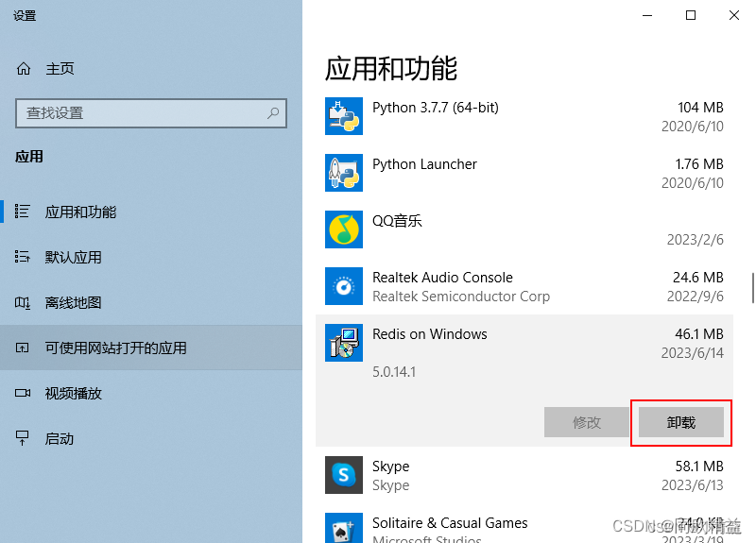Go to 离线地图 settings
The image size is (756, 543).
coord(151,302)
